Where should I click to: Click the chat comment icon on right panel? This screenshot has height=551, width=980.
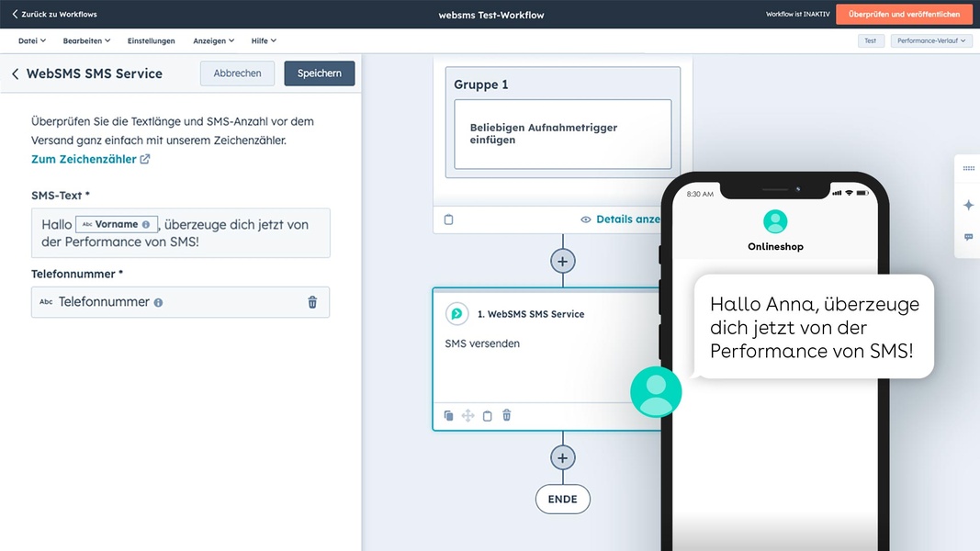[969, 238]
